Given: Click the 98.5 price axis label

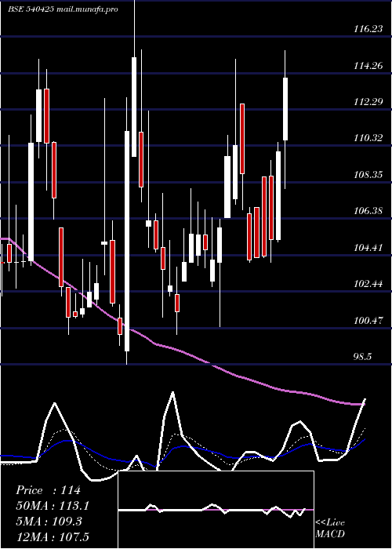Looking at the screenshot, I should pyautogui.click(x=362, y=357).
